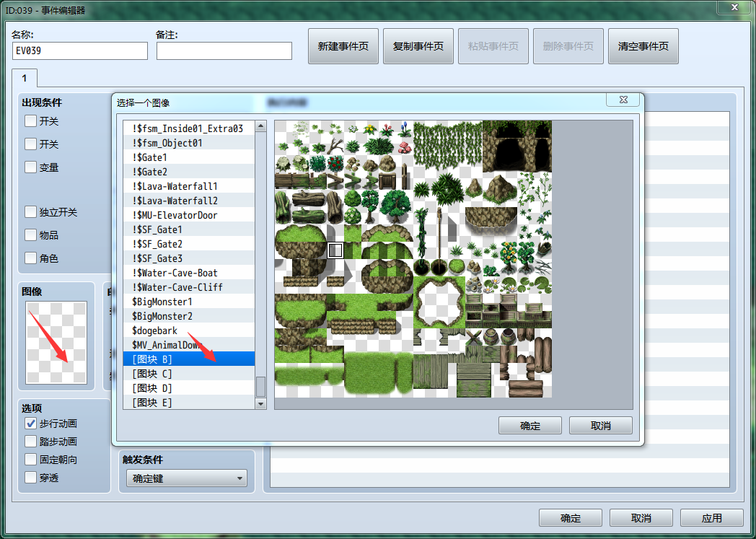Select !$fsm_Inside01_Extra03 in the image list
This screenshot has height=539, width=756.
click(x=189, y=128)
